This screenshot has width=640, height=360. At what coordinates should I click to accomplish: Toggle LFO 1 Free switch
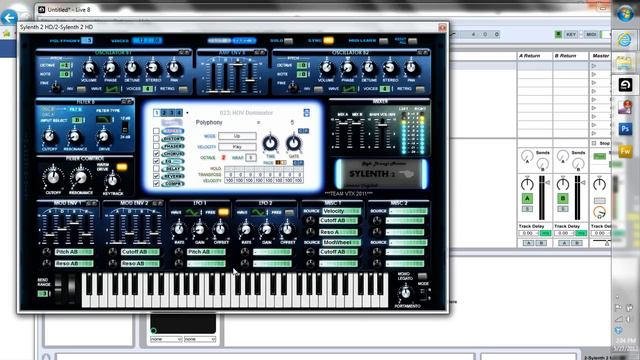[x=223, y=212]
